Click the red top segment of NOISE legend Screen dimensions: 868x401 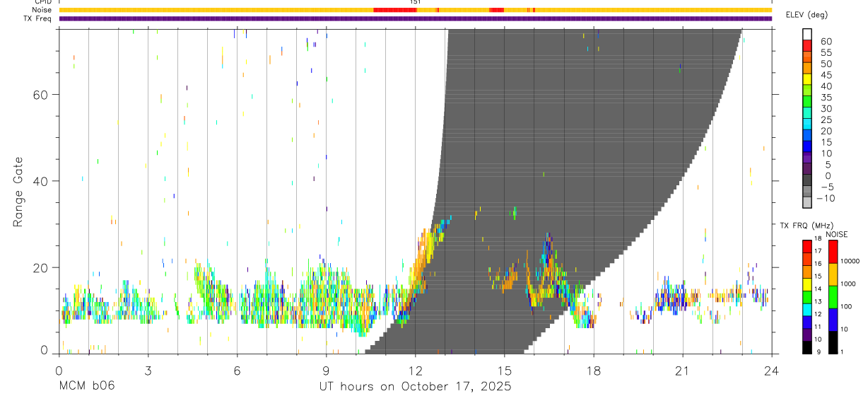[x=833, y=252]
